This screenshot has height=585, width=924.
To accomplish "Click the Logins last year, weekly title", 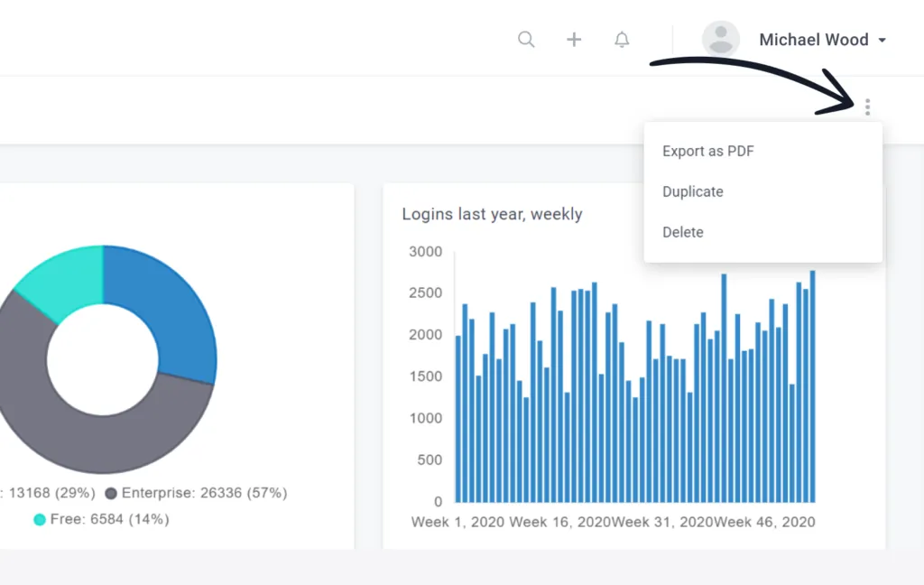I will pyautogui.click(x=492, y=214).
